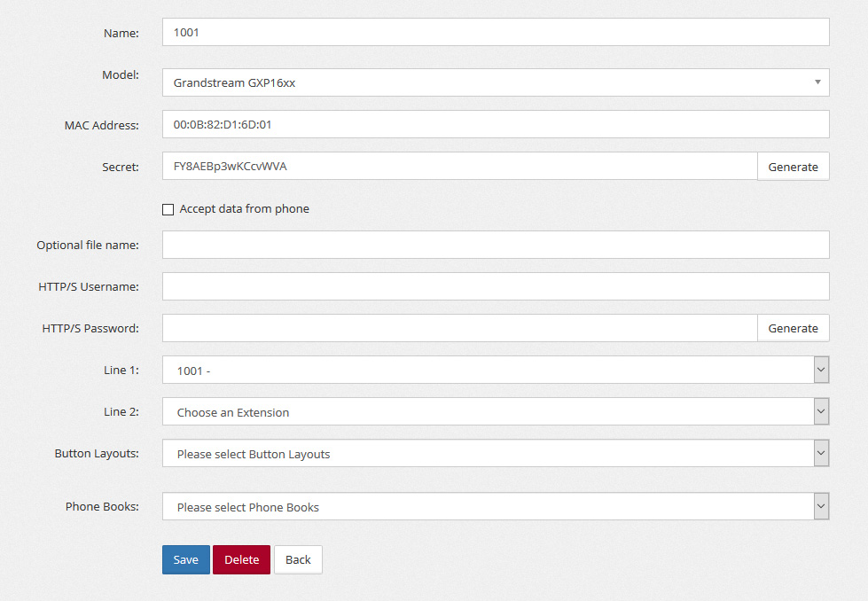The height and width of the screenshot is (601, 868).
Task: Click the Model dropdown arrow icon
Action: pyautogui.click(x=817, y=82)
